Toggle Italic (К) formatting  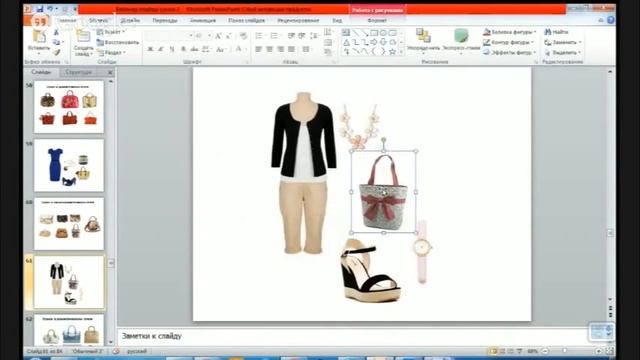[x=161, y=49]
